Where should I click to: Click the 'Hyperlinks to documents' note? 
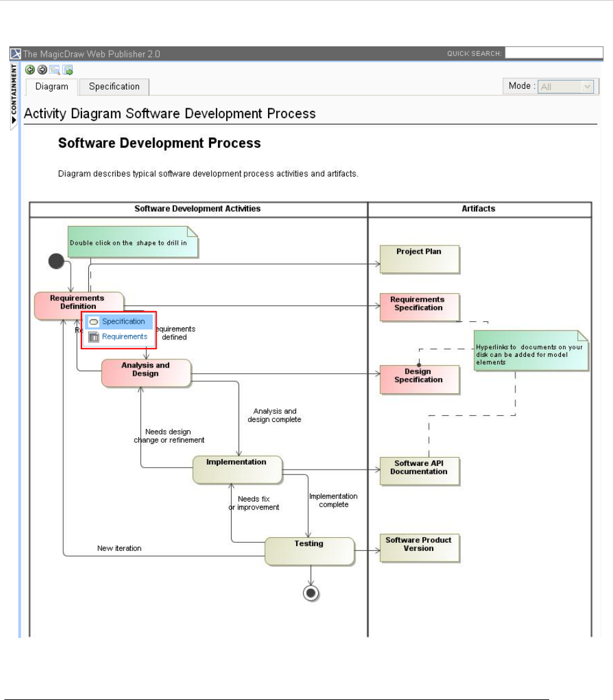[x=531, y=351]
